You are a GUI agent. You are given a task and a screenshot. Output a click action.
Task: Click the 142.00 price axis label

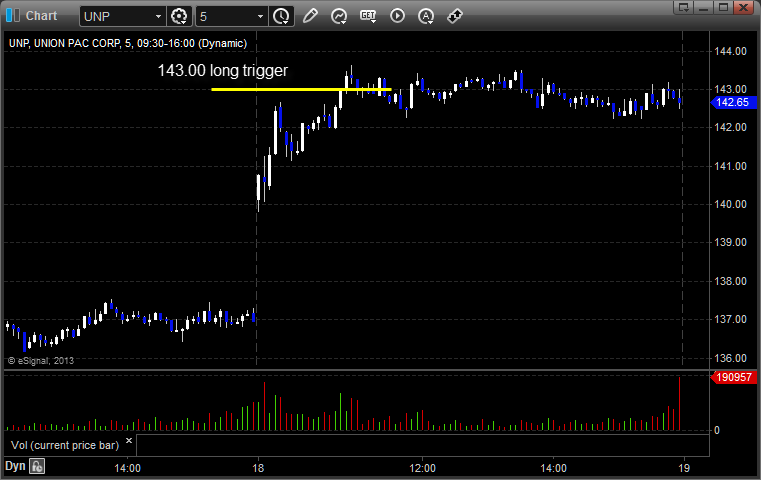(x=730, y=127)
